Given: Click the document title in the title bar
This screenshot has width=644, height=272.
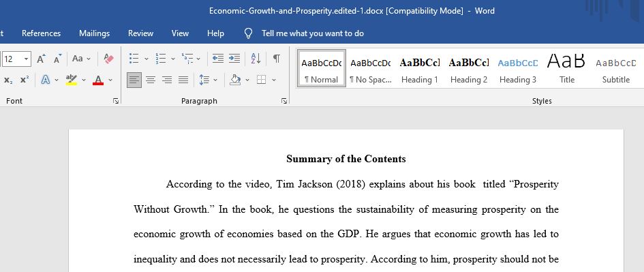Looking at the screenshot, I should pos(352,11).
